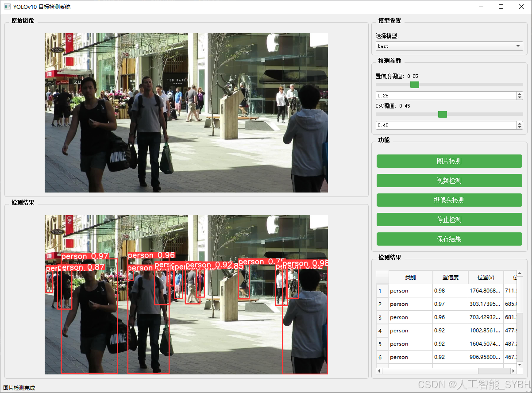The image size is (532, 393).
Task: Click the confidence spinbox up arrow
Action: [519, 93]
